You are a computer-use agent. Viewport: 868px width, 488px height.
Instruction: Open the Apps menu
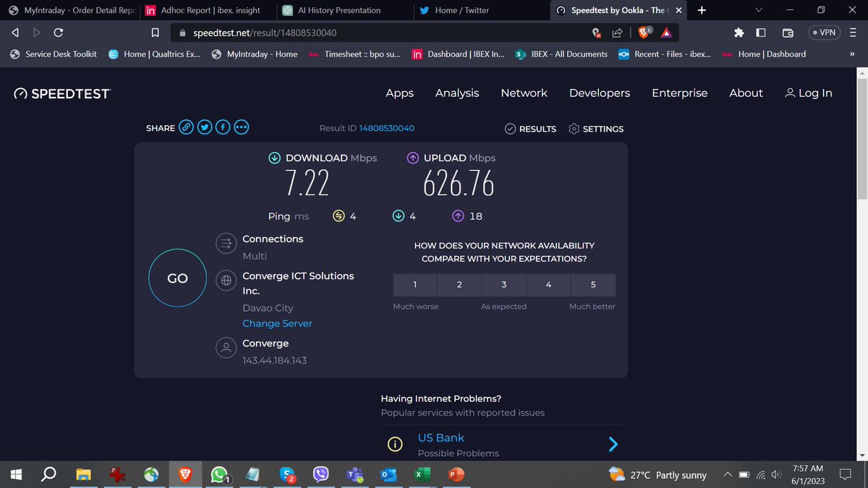[x=399, y=93]
